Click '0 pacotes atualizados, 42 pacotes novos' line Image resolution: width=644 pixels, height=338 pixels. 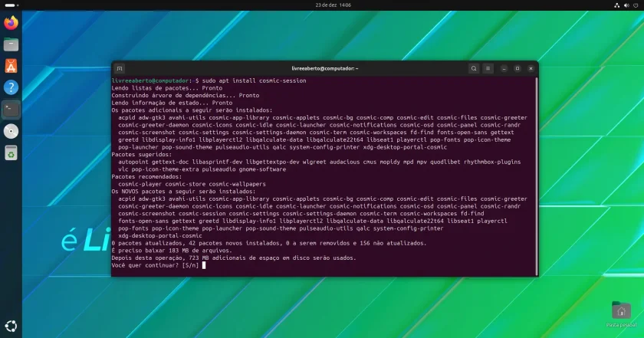point(269,243)
